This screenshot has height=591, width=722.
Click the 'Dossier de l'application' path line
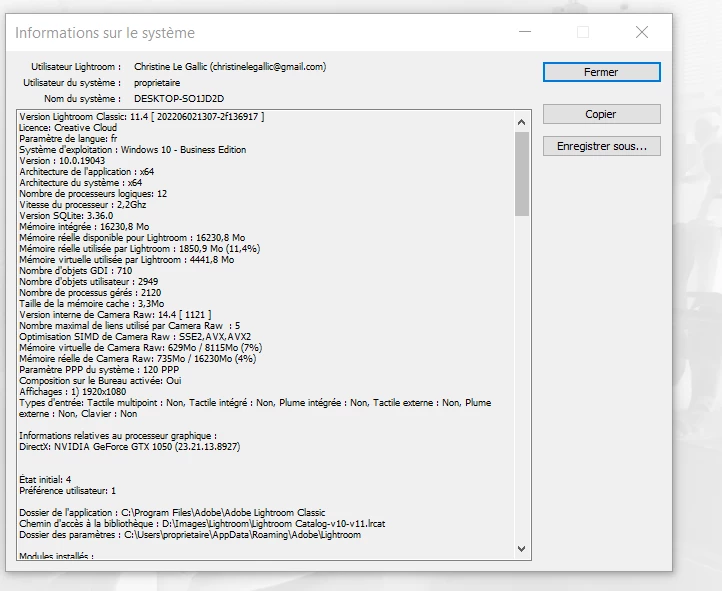pos(172,513)
